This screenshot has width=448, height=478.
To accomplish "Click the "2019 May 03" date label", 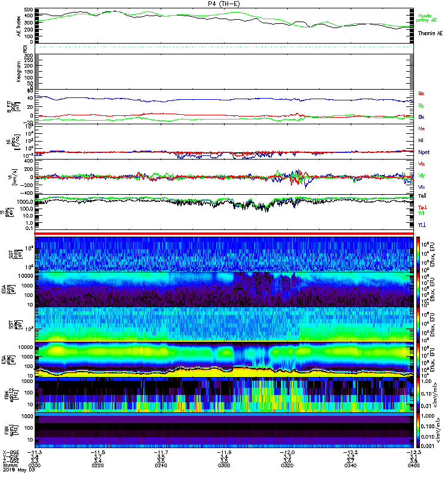I will pyautogui.click(x=19, y=470).
